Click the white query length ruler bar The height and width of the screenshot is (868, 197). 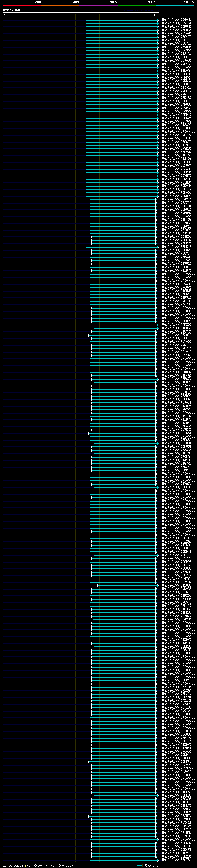[81, 12]
